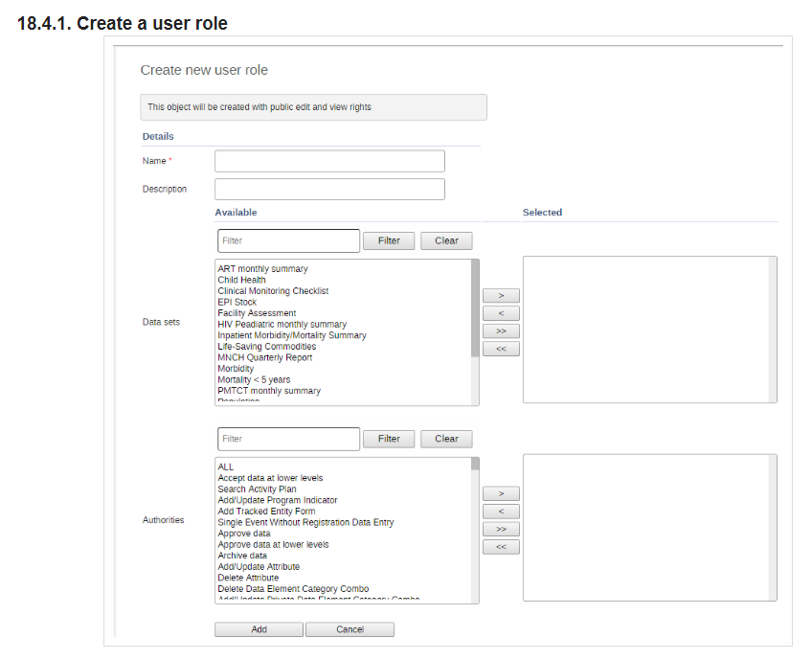Remove all data sets with << button
This screenshot has width=812, height=660.
[501, 349]
